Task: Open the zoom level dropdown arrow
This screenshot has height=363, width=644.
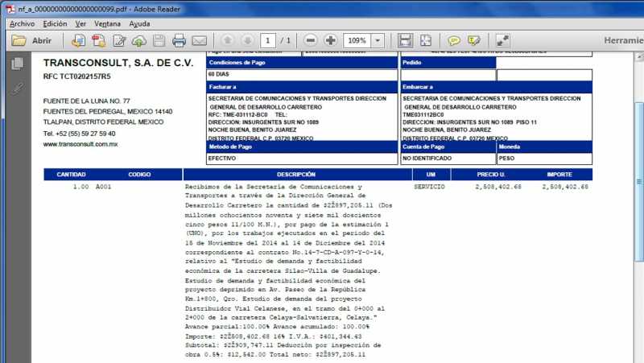Action: coord(378,40)
